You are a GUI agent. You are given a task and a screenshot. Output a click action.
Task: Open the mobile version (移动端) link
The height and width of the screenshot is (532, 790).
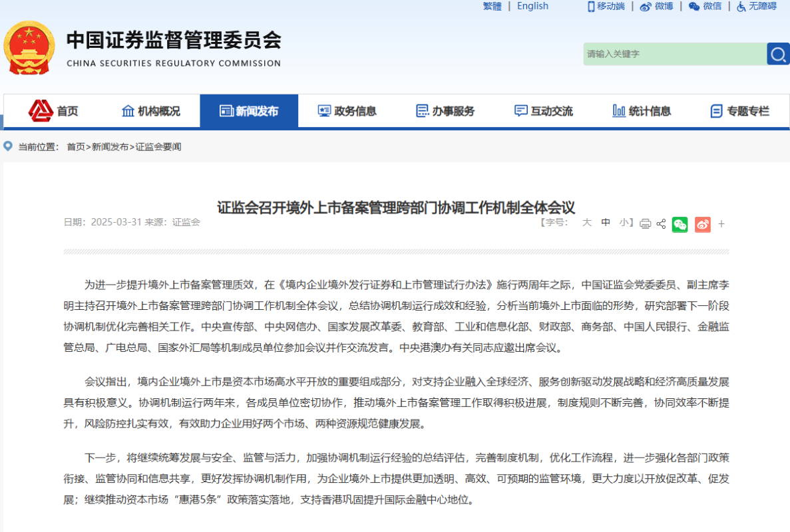[606, 6]
